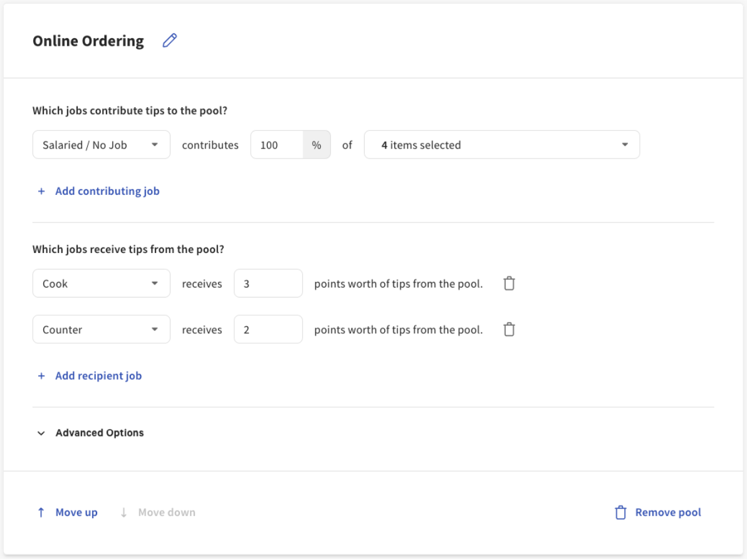
Task: Click the plus icon for adding recipient job
Action: pyautogui.click(x=40, y=375)
